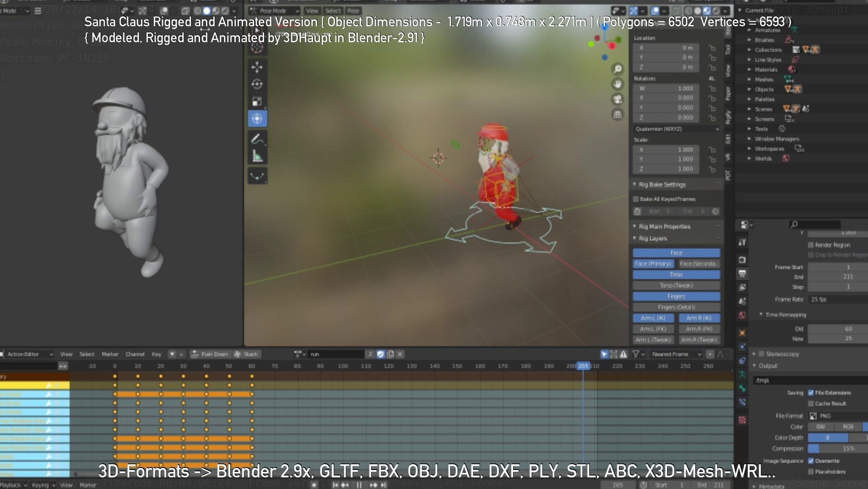
Task: Select the Measure tool
Action: [x=257, y=156]
